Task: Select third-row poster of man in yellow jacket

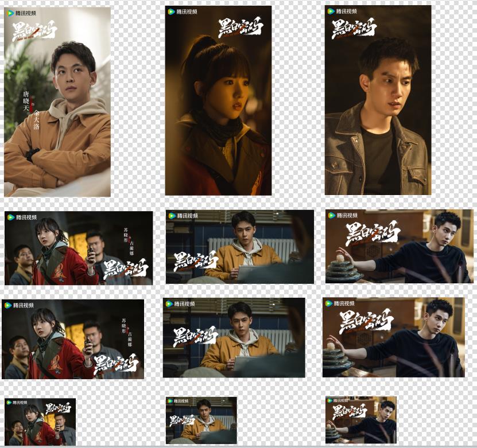Action: pyautogui.click(x=234, y=338)
